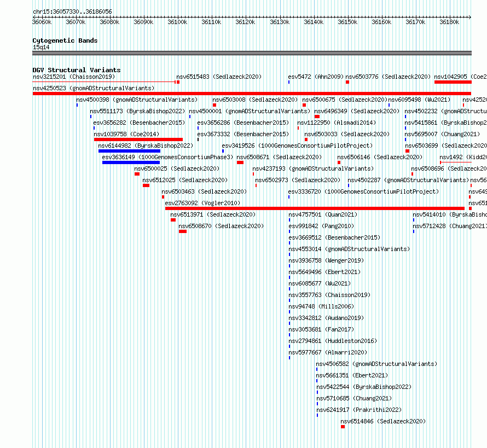Screen dimensions: 487x448
Task: Click nsv5661351 (Ebert2021) label
Action: pos(352,375)
